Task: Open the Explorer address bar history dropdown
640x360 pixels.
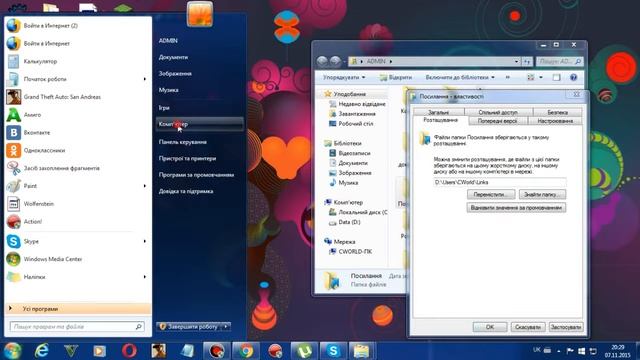Action: click(x=517, y=61)
